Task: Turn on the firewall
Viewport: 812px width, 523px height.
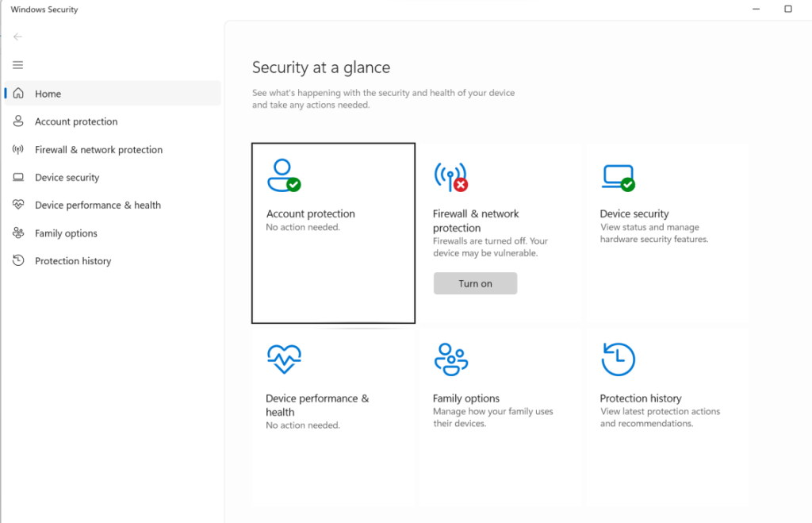Action: click(475, 283)
